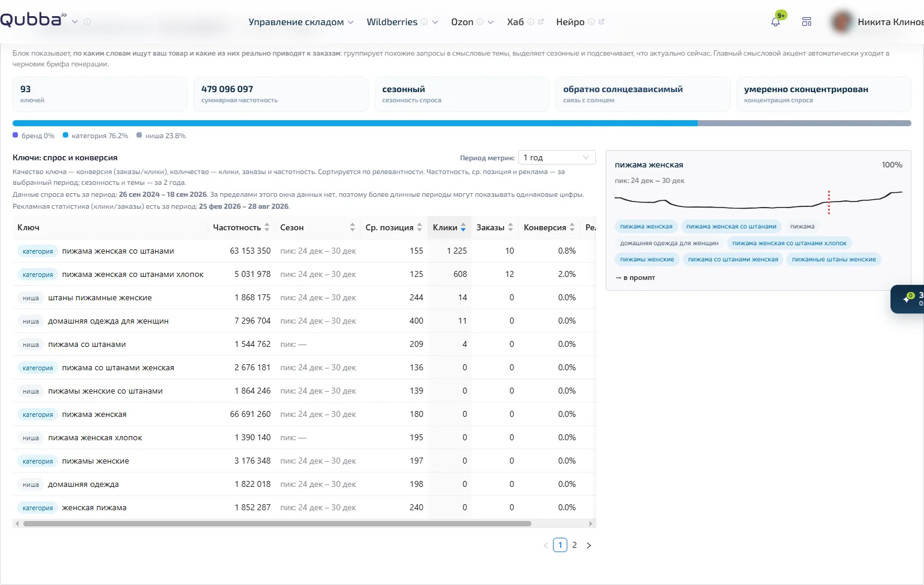Open the info icon next to Wildberries
Viewport: 924px width, 585px height.
[424, 22]
